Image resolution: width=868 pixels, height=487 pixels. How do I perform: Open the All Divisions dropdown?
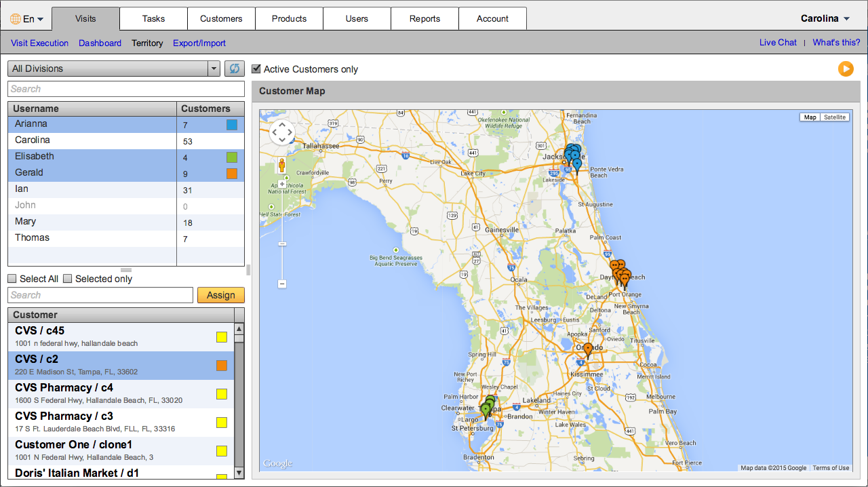pyautogui.click(x=113, y=69)
